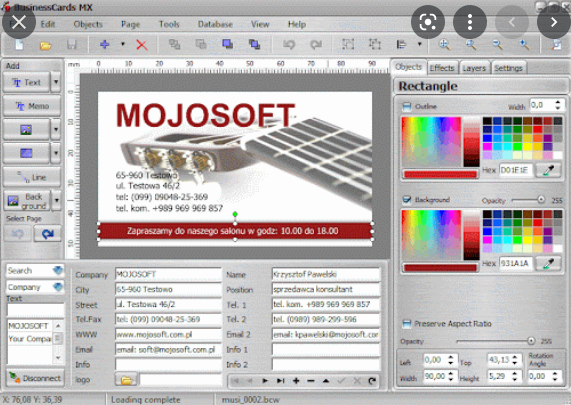Go to the next database record
571x405 pixels.
coord(265,381)
